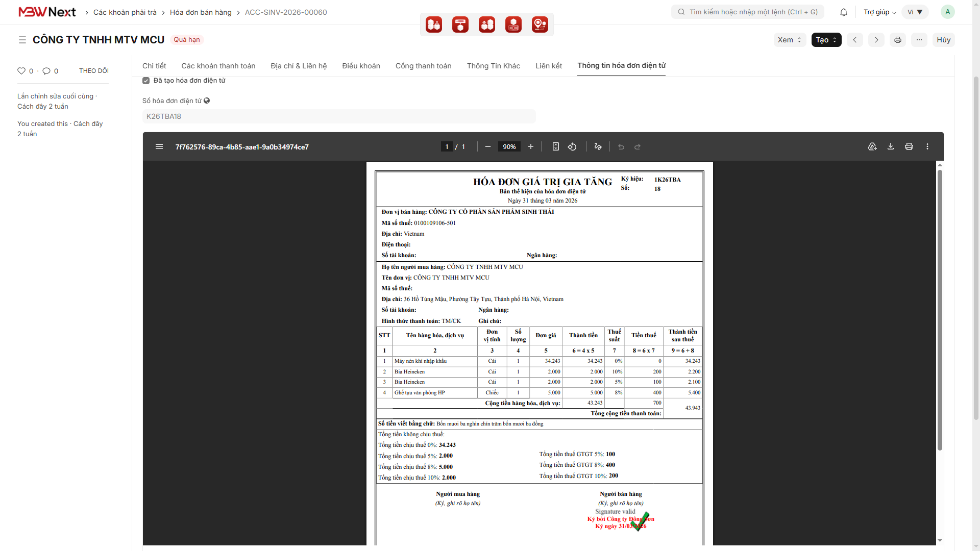Zoom out the PDF with minus
Viewport: 980px width, 551px height.
488,147
